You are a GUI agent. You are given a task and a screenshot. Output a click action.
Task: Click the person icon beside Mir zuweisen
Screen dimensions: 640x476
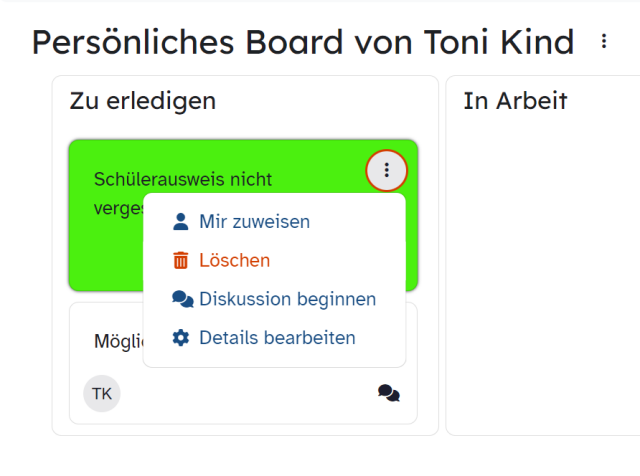pos(180,222)
